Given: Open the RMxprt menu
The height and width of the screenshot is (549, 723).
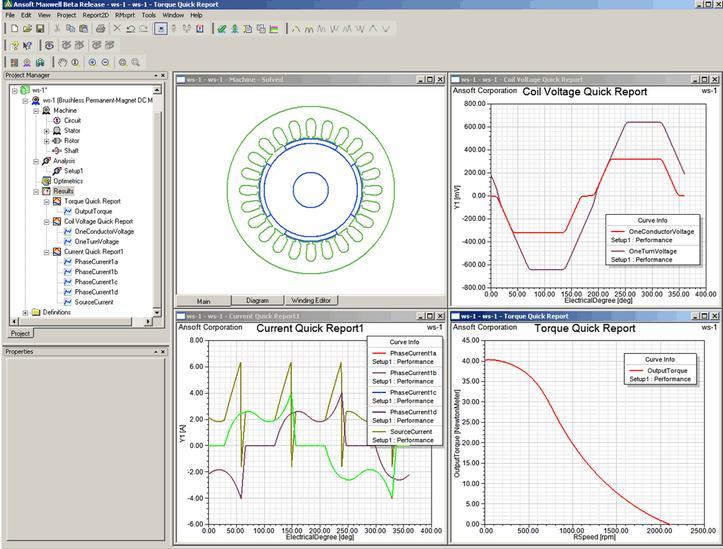Looking at the screenshot, I should (125, 15).
